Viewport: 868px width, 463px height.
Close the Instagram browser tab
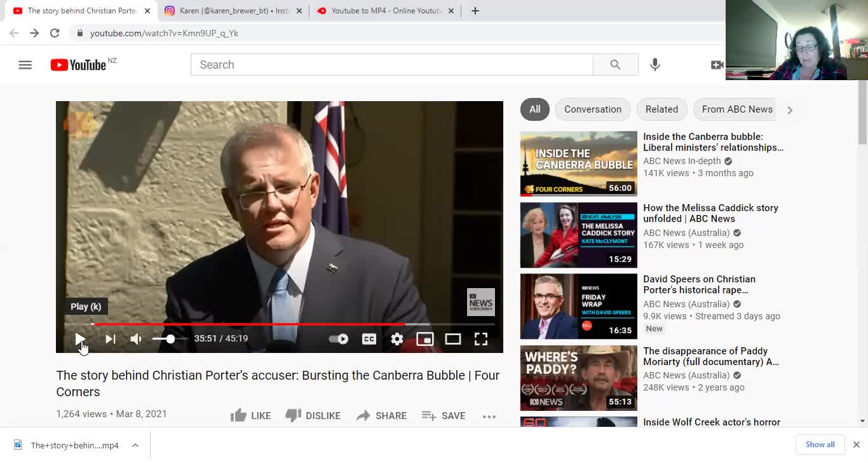coord(299,11)
